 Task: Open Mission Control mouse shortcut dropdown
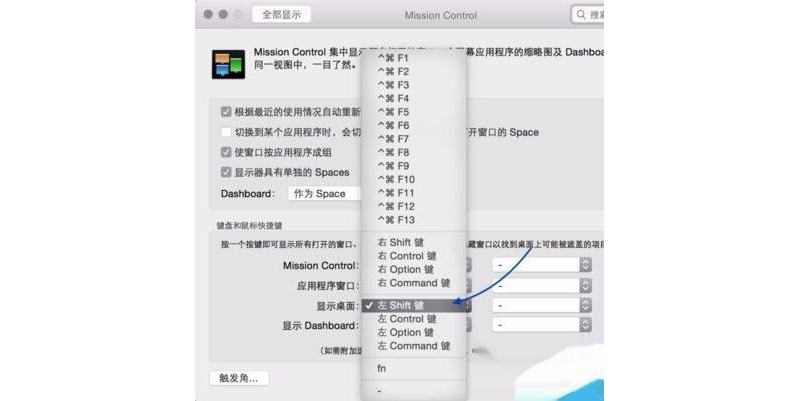click(541, 265)
